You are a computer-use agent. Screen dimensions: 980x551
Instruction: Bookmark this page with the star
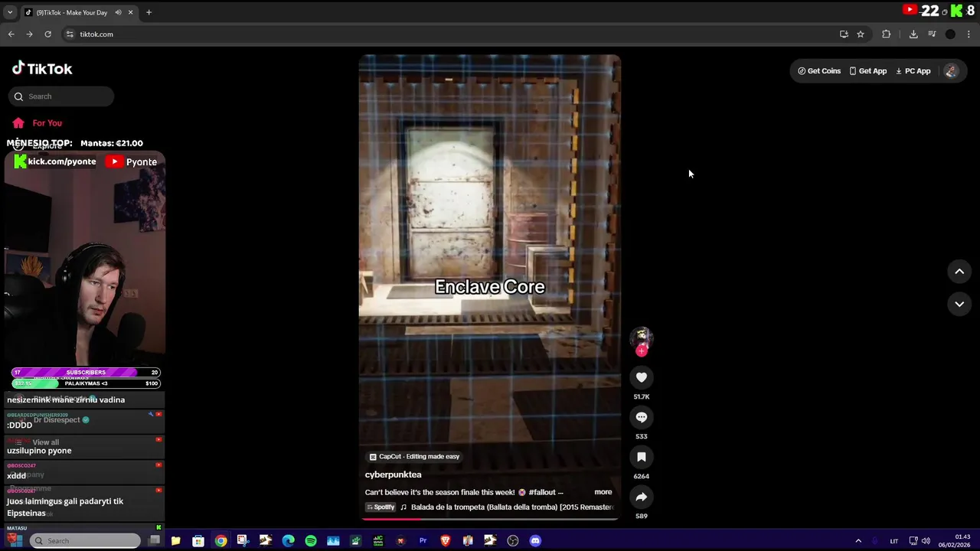pyautogui.click(x=861, y=34)
